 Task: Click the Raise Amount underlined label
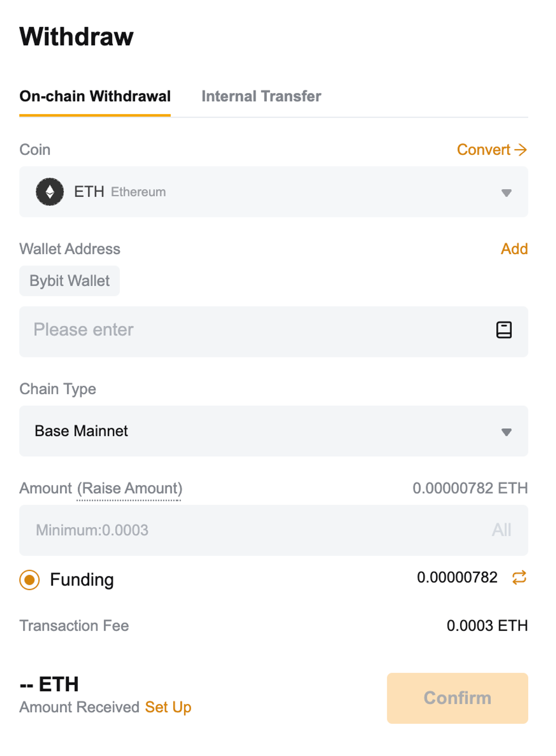[130, 489]
